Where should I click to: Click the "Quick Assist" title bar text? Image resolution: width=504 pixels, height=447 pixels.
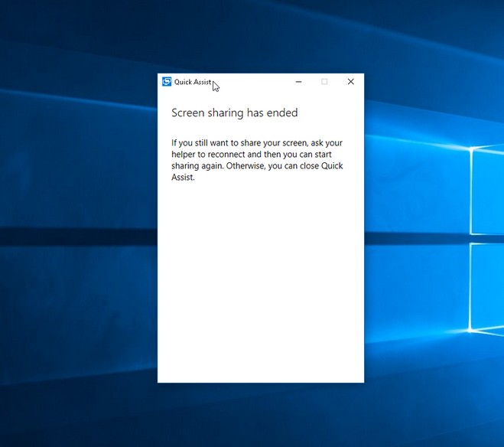[x=192, y=82]
